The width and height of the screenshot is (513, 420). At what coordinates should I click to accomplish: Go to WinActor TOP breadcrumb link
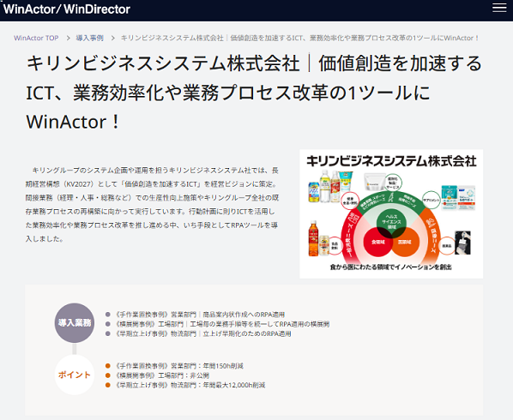[36, 38]
